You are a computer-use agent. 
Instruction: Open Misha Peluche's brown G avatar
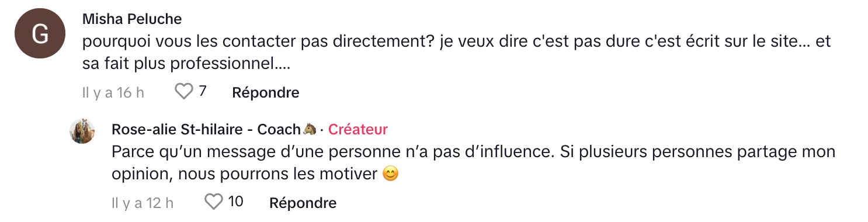pos(40,35)
